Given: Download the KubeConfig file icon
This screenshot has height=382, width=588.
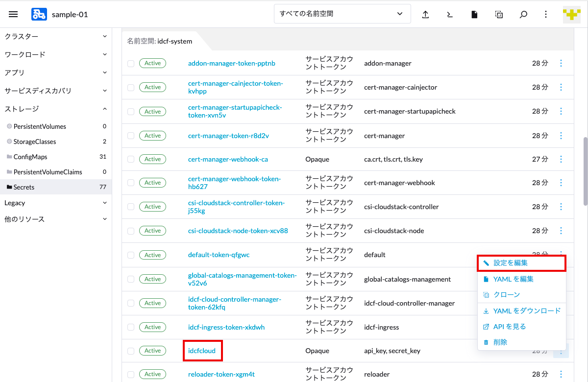Looking at the screenshot, I should [x=474, y=14].
